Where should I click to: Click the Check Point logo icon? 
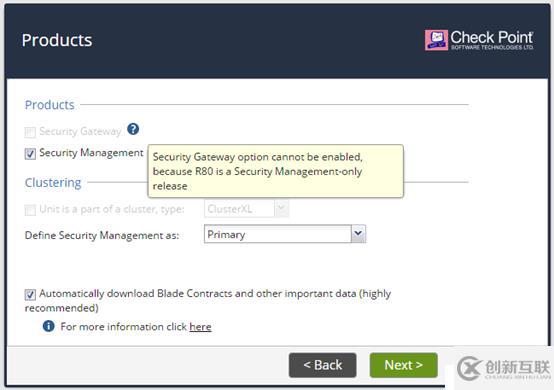436,40
